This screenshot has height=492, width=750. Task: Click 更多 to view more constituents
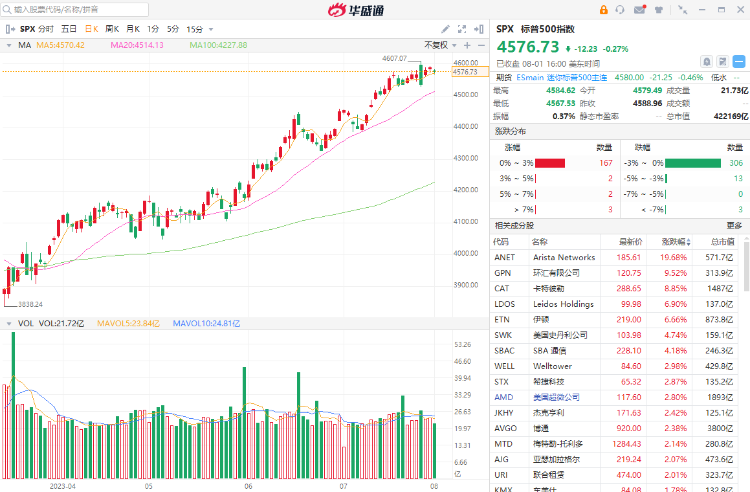[735, 226]
